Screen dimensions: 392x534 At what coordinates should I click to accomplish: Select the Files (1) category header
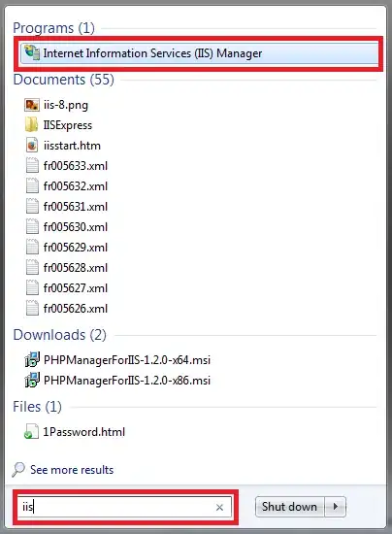click(38, 406)
